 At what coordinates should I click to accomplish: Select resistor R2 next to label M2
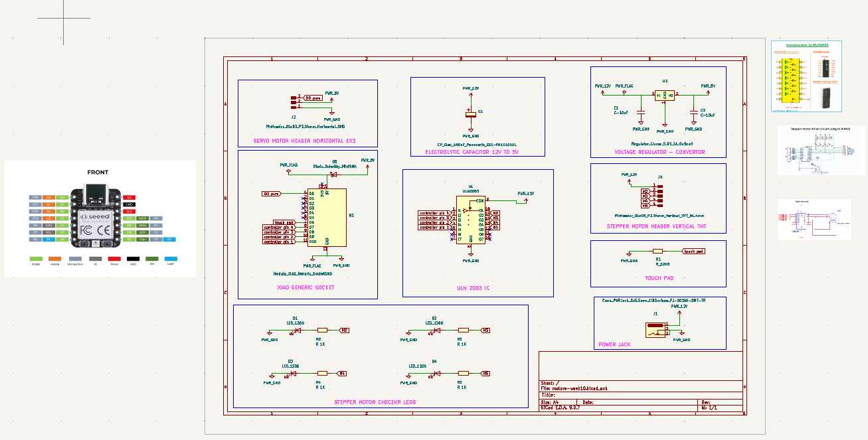pos(322,330)
